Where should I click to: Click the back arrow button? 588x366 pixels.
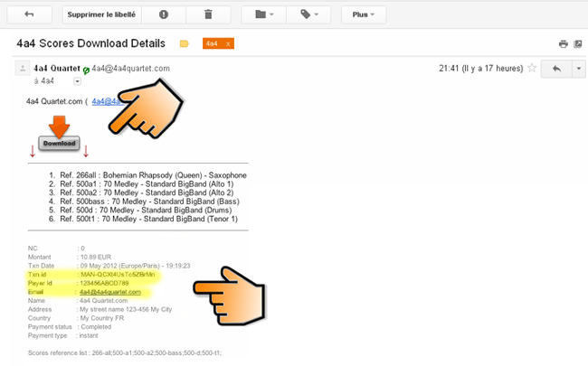coord(30,15)
